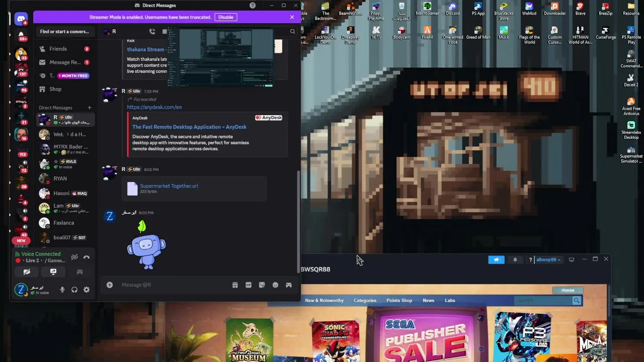Select Streamlabs Desktop shortcut

pyautogui.click(x=631, y=130)
